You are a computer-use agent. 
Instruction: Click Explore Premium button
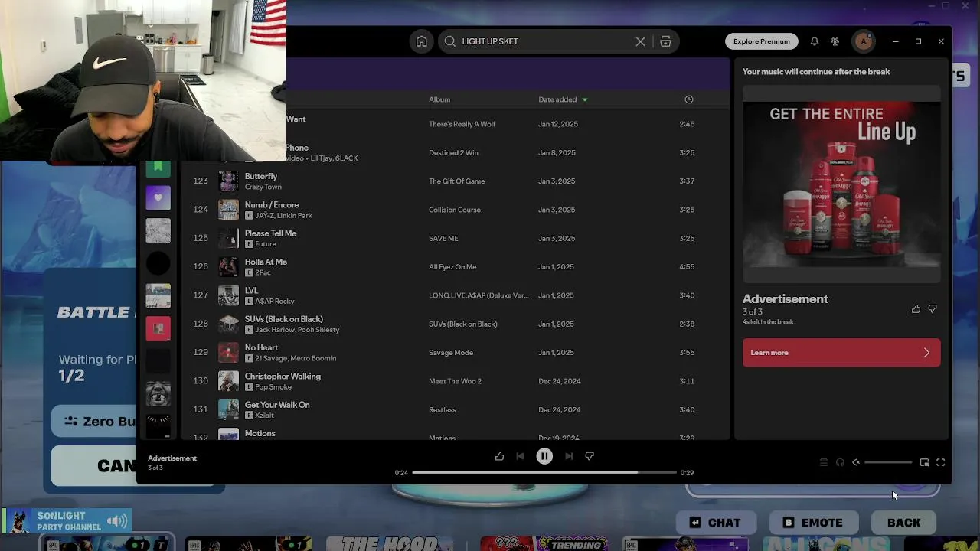pos(762,41)
